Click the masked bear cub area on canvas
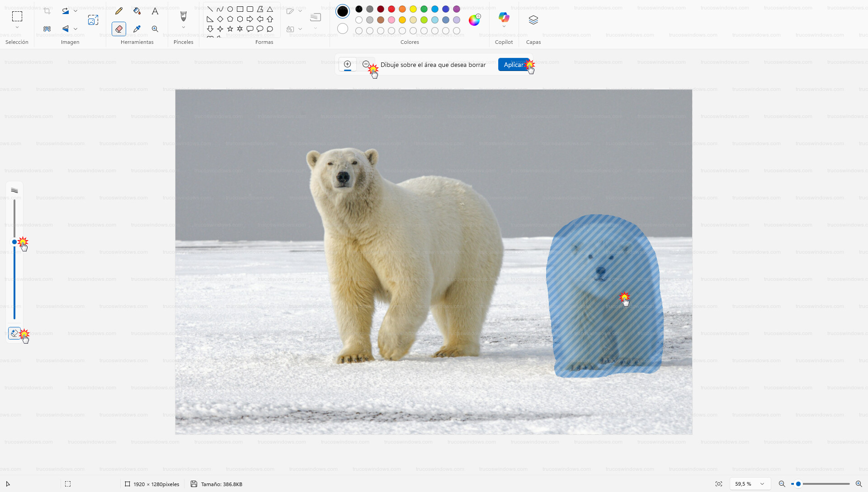 (x=604, y=296)
